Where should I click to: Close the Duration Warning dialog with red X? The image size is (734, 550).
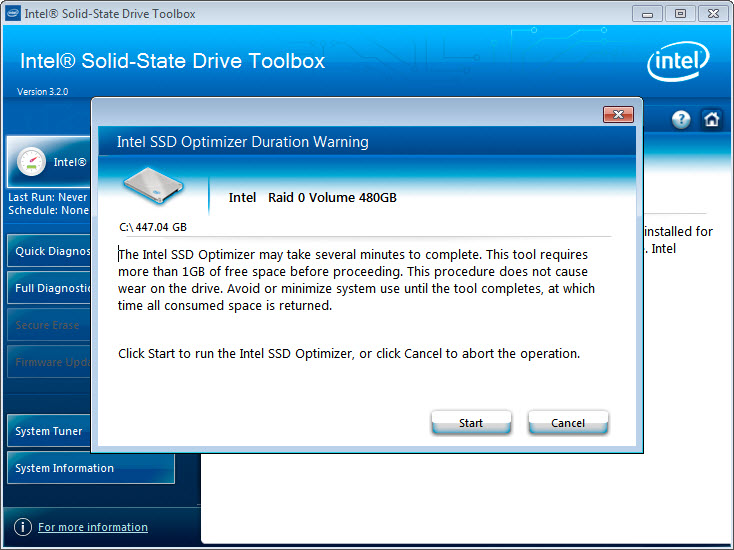(618, 115)
